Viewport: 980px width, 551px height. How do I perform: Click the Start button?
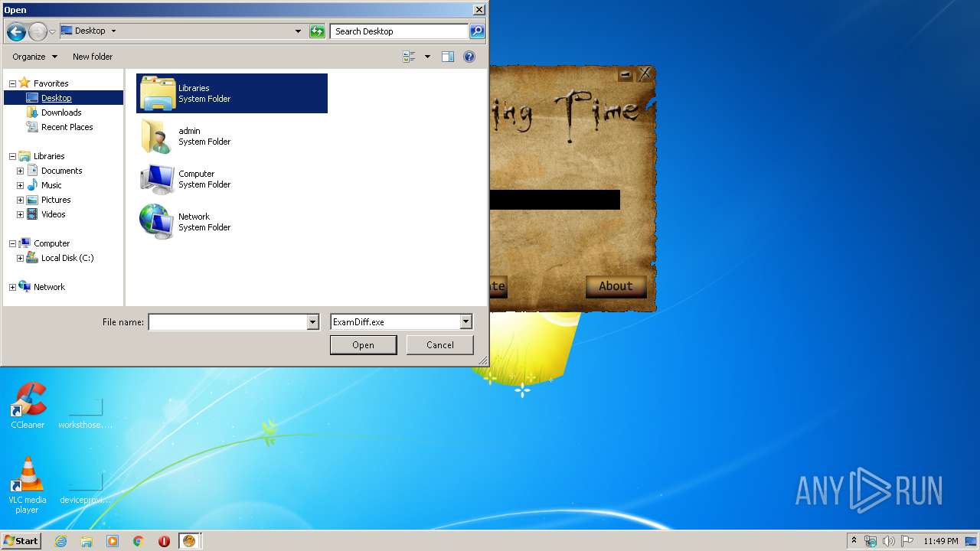click(21, 541)
